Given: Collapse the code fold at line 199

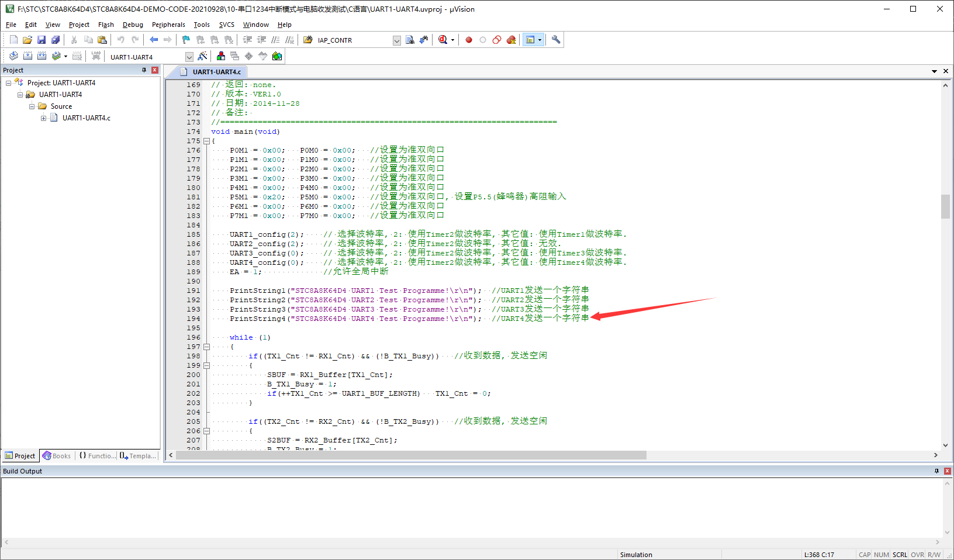Looking at the screenshot, I should 206,365.
